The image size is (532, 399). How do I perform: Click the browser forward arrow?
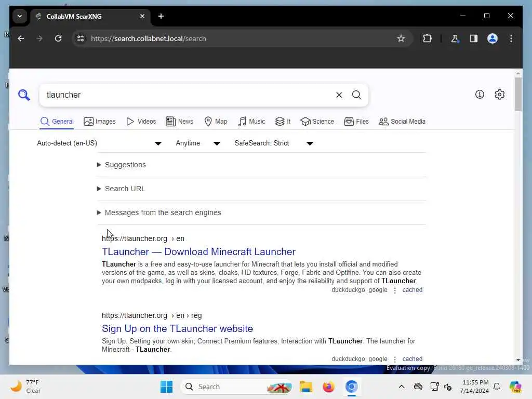click(x=39, y=38)
